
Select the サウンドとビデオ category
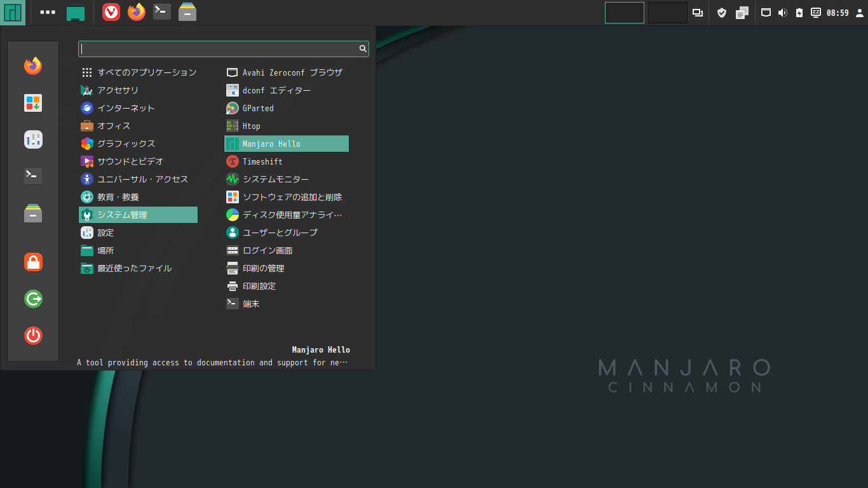click(x=138, y=161)
